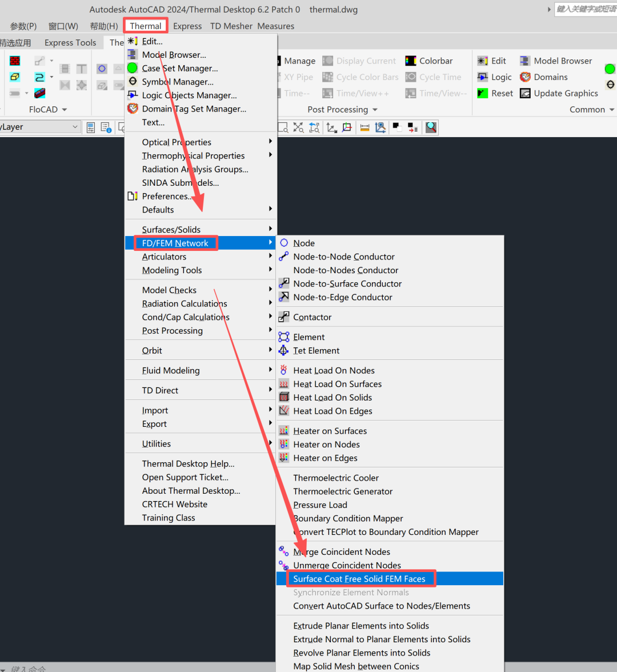This screenshot has width=617, height=672.
Task: Open Thermal Desktop Help
Action: (x=188, y=464)
